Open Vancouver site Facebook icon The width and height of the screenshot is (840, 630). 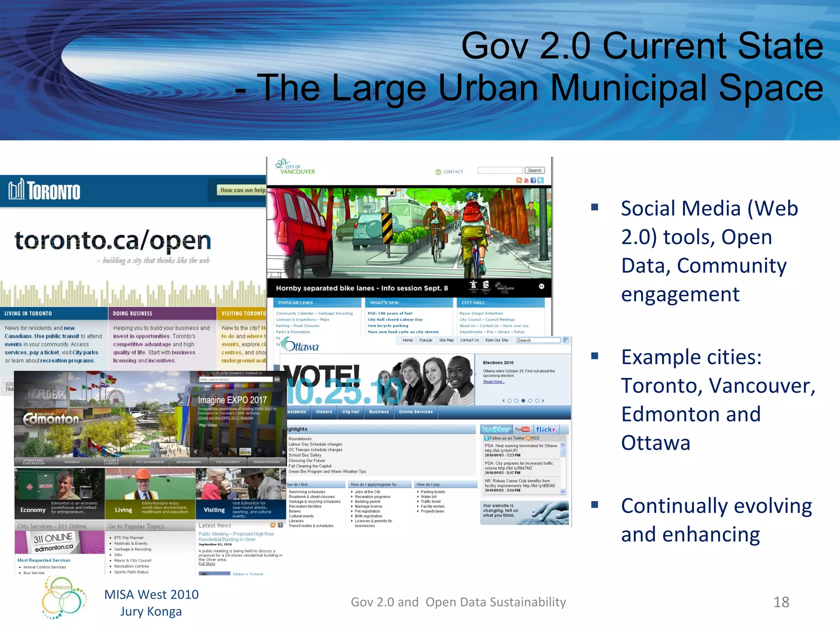click(x=533, y=180)
